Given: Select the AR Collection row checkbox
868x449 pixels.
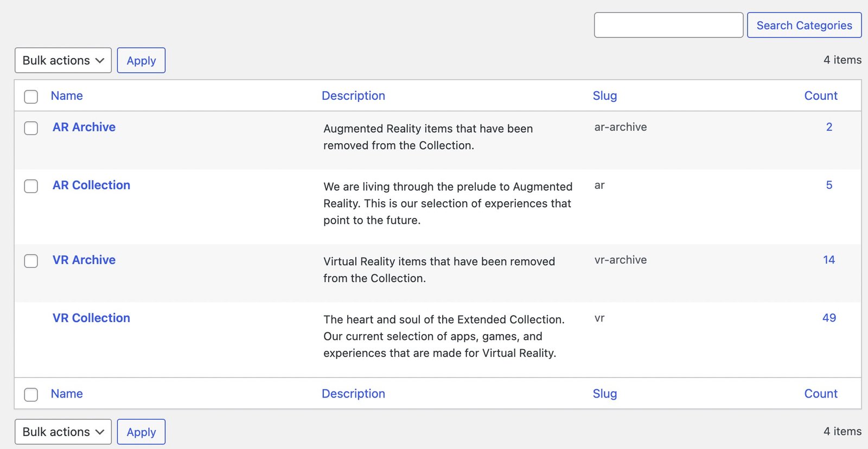Looking at the screenshot, I should 31,186.
